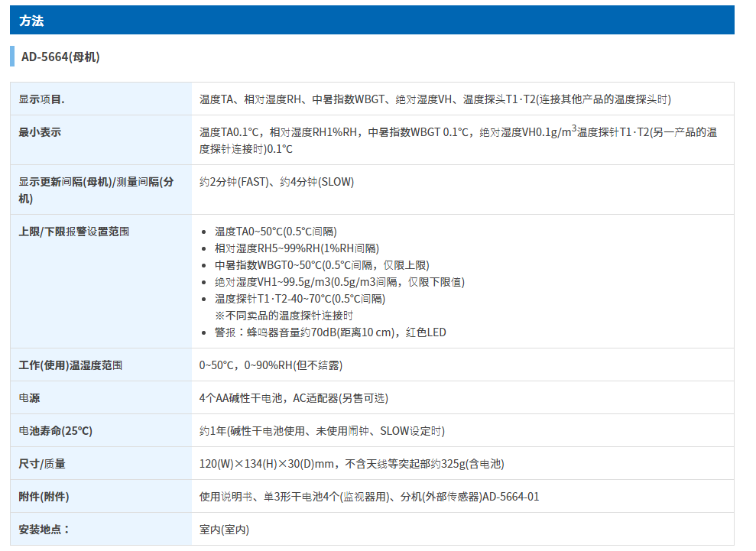Click the 约2分钟(FAST)、约4分钟(SLOW) value

point(277,182)
